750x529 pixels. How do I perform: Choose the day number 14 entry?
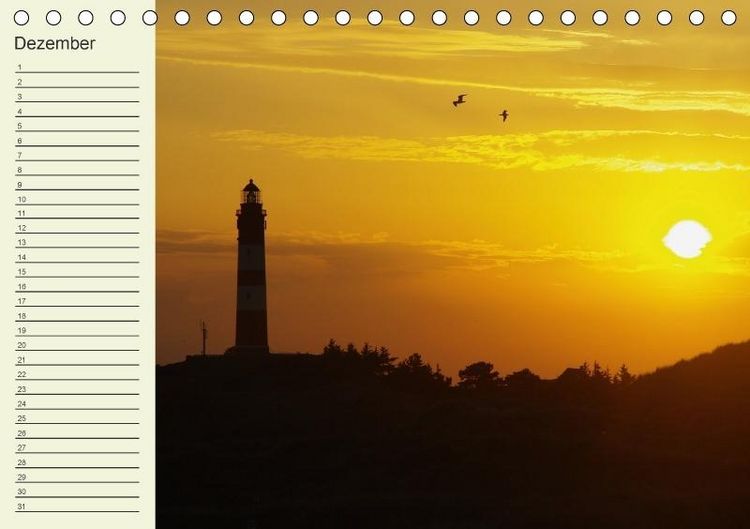77,257
